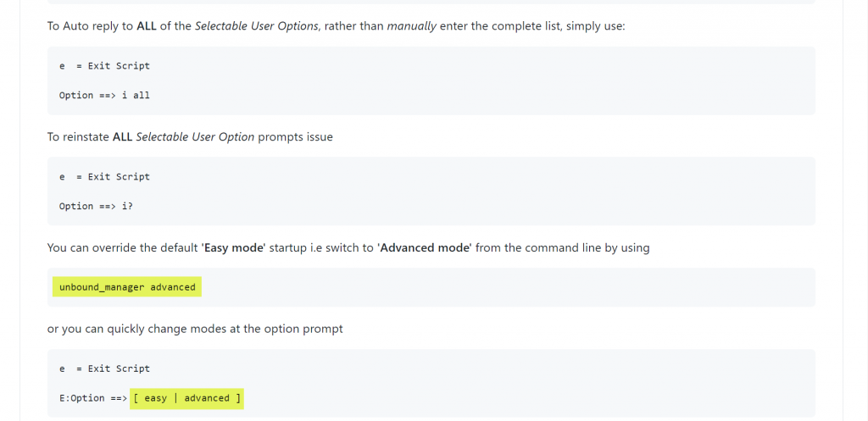Click the highlighted 'unbound_manager advanced' command
Screen dimensions: 868x421
pyautogui.click(x=127, y=287)
